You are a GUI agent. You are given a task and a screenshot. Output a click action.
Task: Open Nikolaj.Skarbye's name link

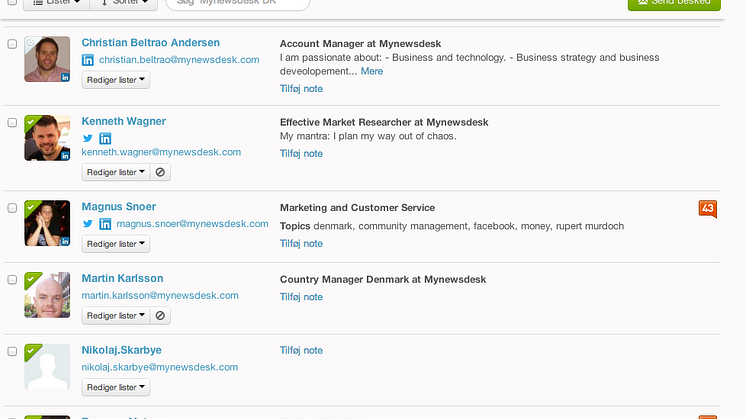(x=121, y=351)
